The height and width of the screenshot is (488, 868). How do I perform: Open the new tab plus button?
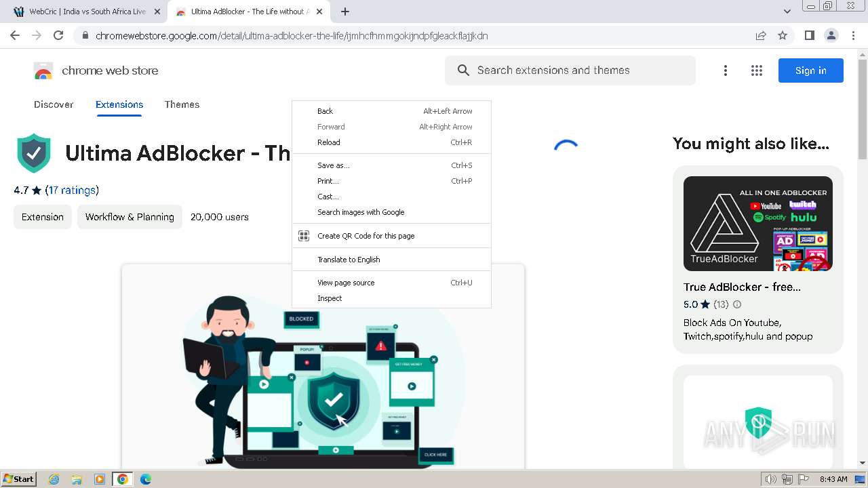point(345,12)
